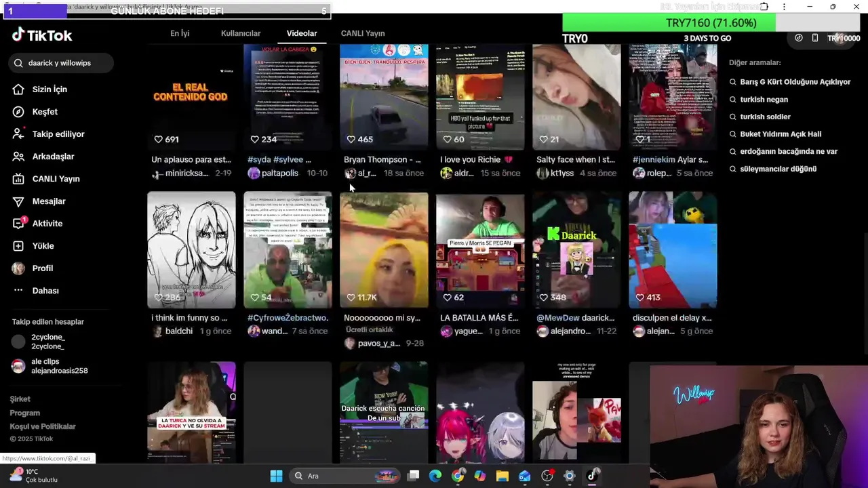868x488 pixels.
Task: Click the TikTok logo
Action: tap(42, 35)
